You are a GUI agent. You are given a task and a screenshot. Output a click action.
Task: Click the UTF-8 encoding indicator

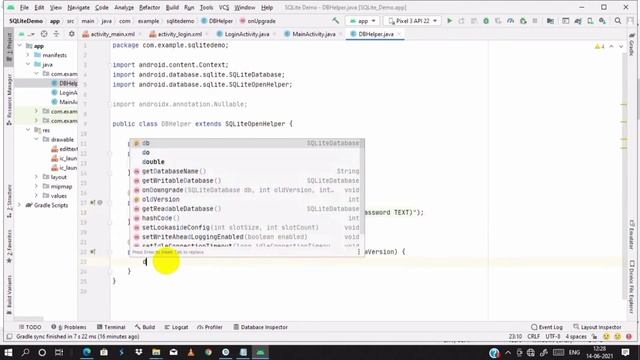point(553,336)
